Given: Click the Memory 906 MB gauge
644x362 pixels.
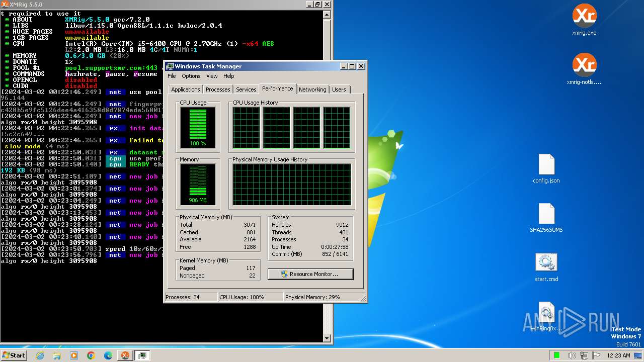Looking at the screenshot, I should [x=198, y=185].
